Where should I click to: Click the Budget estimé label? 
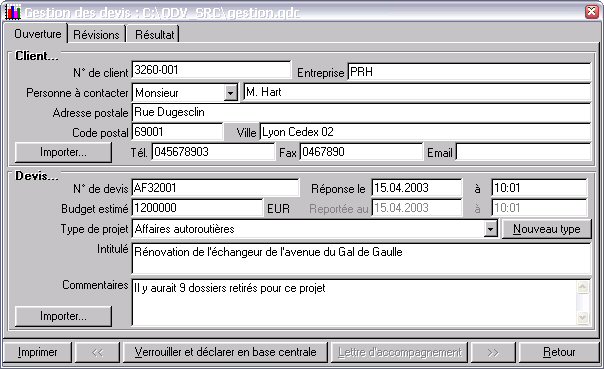pyautogui.click(x=94, y=209)
